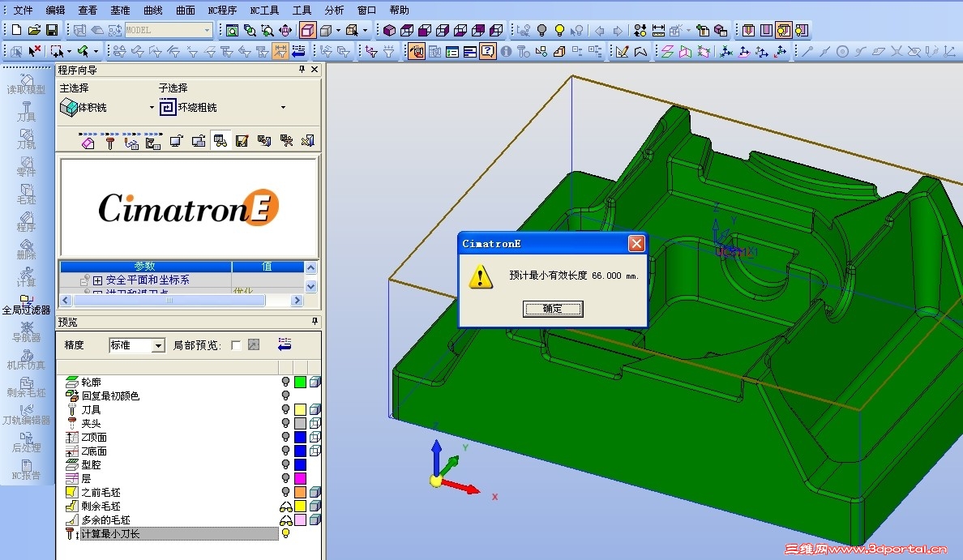Click the sketcher pencil icon
Screen dimensions: 963x560
(623, 51)
